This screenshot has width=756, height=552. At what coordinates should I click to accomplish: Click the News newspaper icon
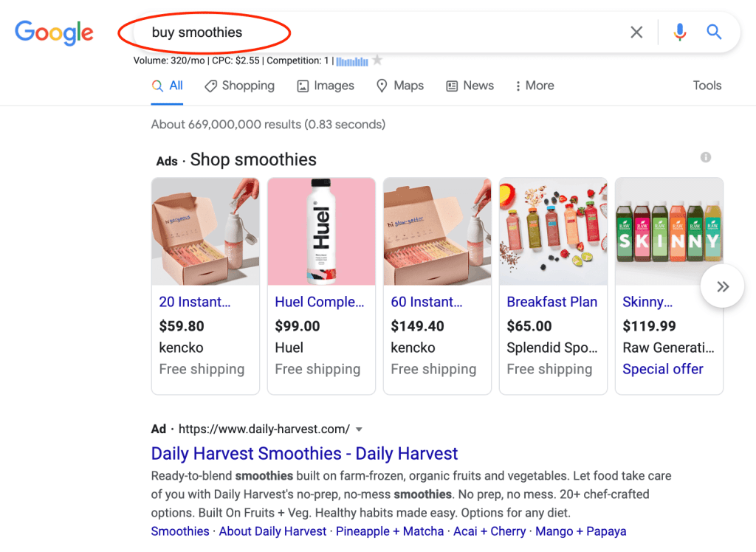[451, 86]
